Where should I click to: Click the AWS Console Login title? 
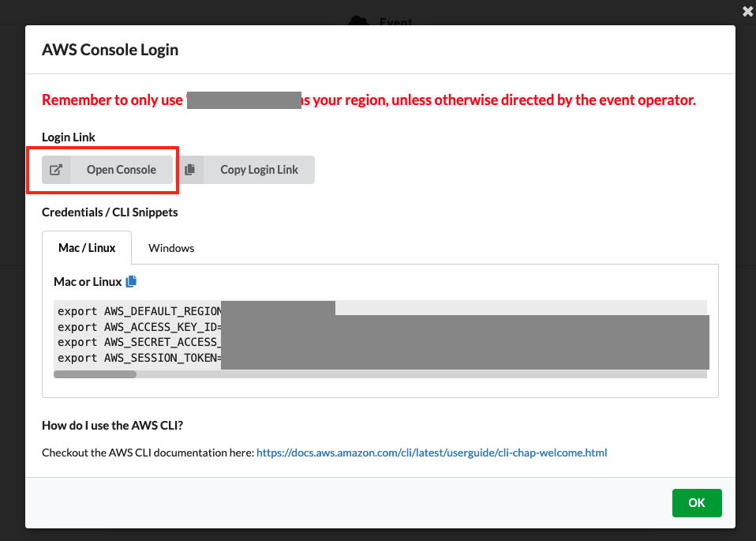(x=110, y=50)
